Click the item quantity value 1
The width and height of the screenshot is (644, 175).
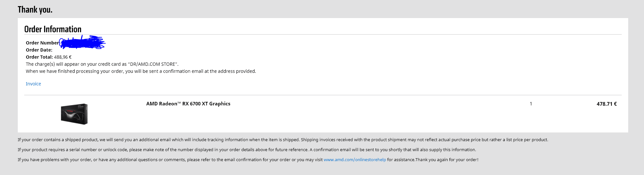(531, 104)
